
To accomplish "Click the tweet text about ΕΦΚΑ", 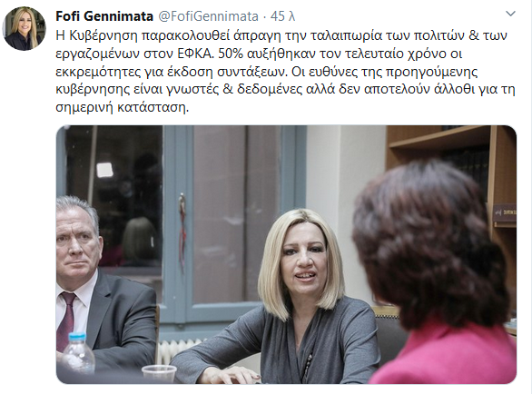I will click(x=285, y=72).
